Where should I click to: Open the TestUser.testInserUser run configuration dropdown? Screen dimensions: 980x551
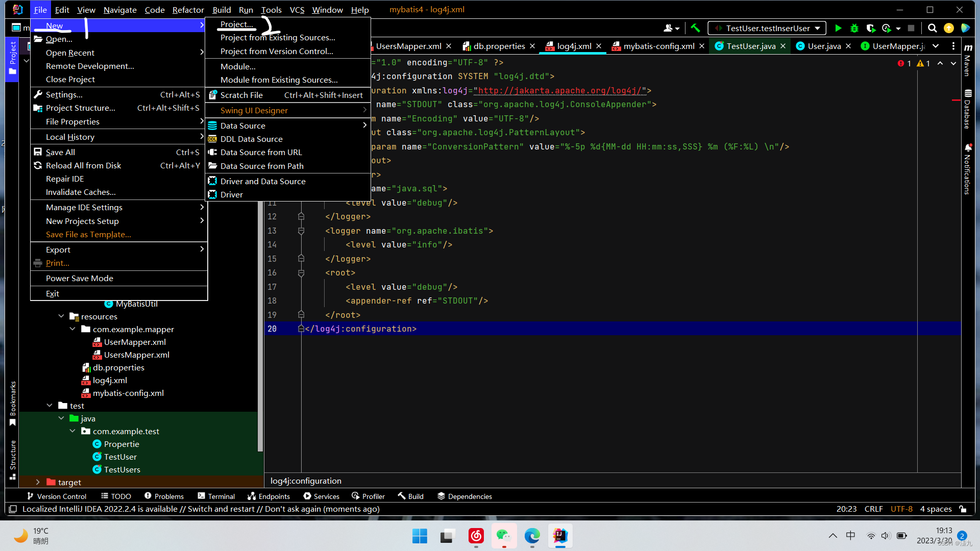(767, 28)
